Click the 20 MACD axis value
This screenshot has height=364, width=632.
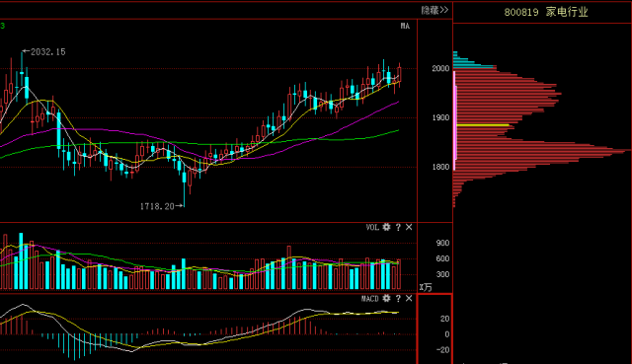click(444, 319)
